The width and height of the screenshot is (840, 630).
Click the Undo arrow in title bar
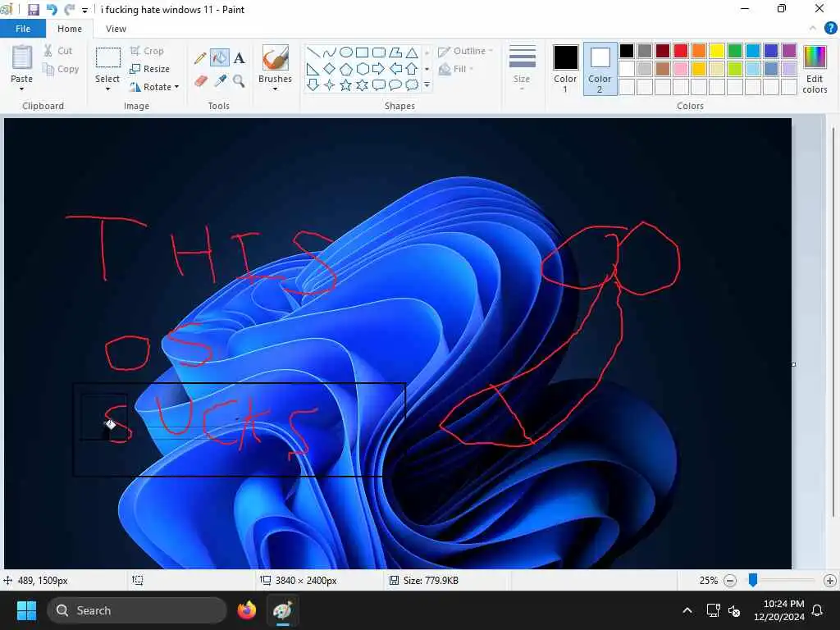pyautogui.click(x=52, y=10)
